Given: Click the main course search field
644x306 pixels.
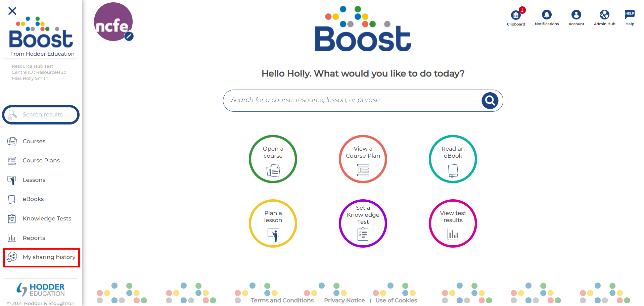Looking at the screenshot, I should [353, 100].
